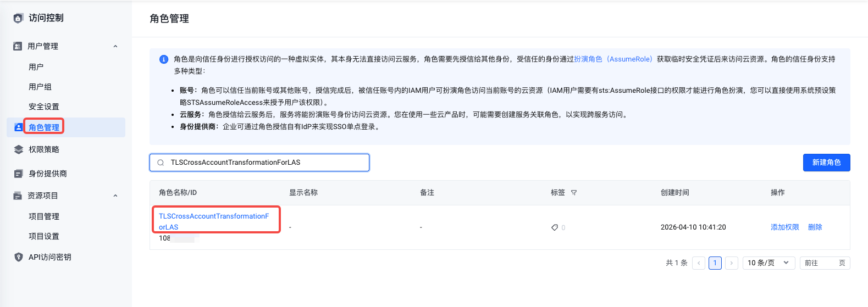Click the tag icon in role row
Image resolution: width=868 pixels, height=307 pixels.
[555, 227]
